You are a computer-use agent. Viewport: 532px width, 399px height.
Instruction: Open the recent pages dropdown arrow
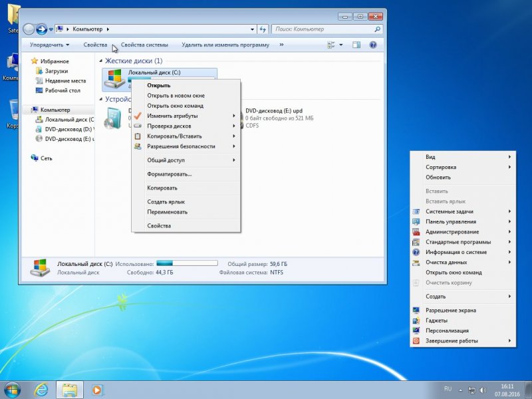point(51,29)
